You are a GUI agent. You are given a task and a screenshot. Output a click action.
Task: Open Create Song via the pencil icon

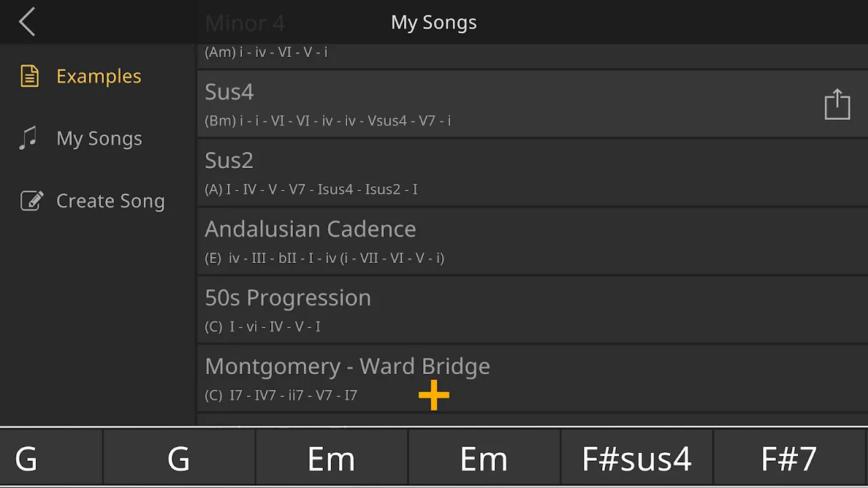(x=30, y=201)
